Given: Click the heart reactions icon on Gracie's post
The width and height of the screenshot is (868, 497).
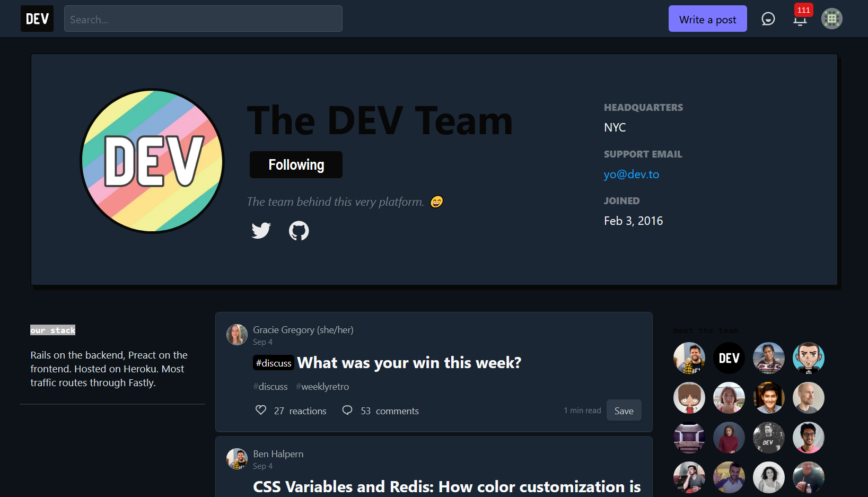Looking at the screenshot, I should (260, 410).
